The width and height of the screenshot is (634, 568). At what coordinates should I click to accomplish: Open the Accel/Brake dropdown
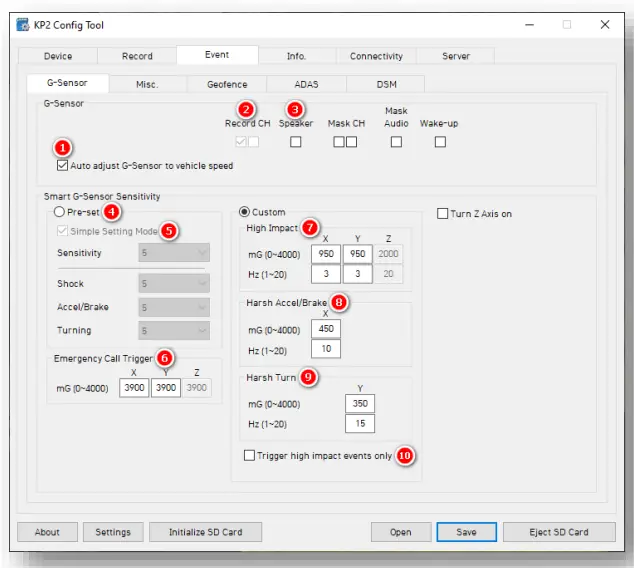point(174,307)
